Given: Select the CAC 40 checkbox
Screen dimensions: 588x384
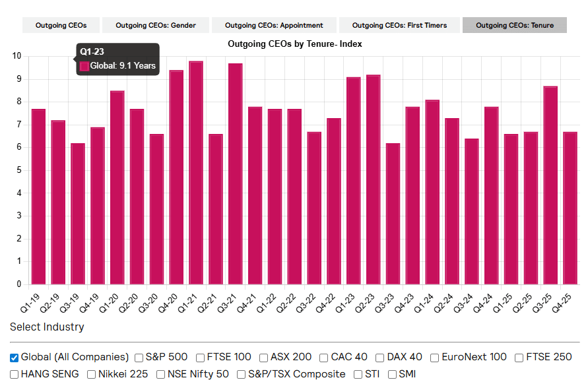Looking at the screenshot, I should click(x=324, y=358).
